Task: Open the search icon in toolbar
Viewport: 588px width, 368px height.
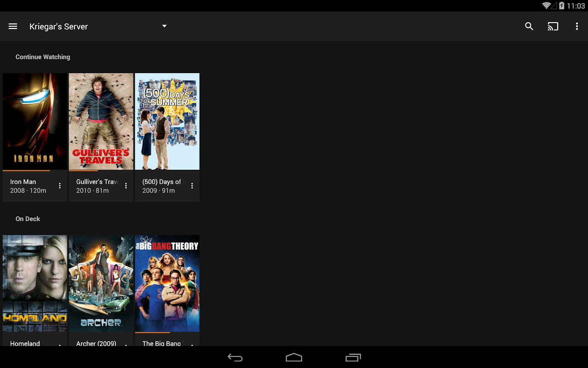Action: click(x=529, y=26)
